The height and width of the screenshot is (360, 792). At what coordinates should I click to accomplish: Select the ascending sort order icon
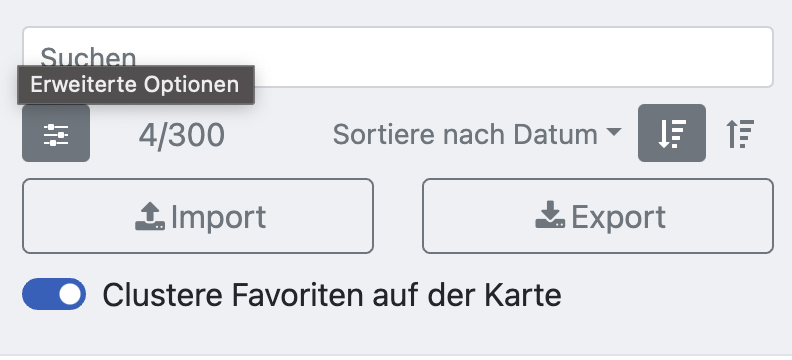[x=740, y=133]
